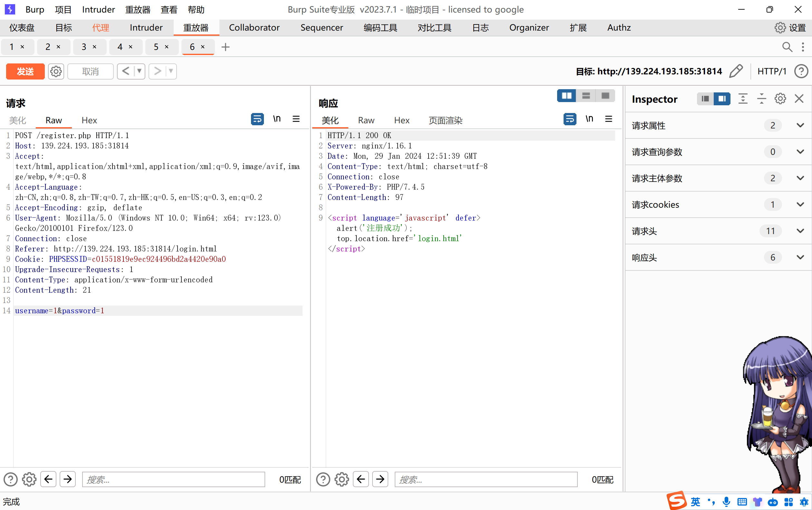Dock Inspector panel to the left
Viewport: 812px width, 510px height.
[x=705, y=99]
